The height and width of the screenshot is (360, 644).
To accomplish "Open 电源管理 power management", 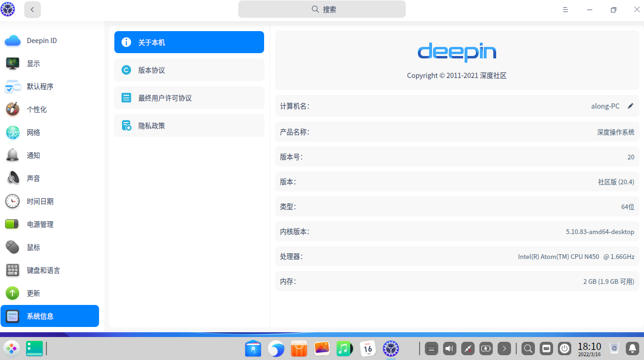I will pyautogui.click(x=50, y=225).
